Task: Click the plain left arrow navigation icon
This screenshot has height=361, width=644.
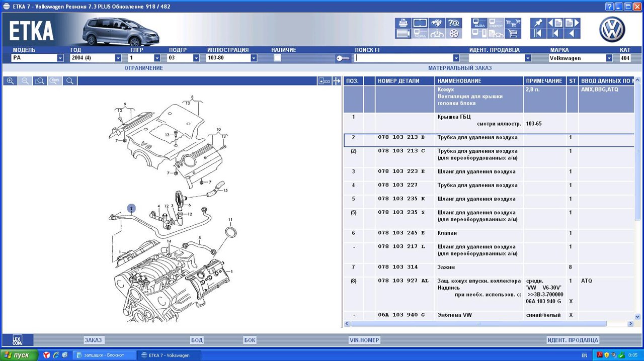Action: [x=572, y=34]
